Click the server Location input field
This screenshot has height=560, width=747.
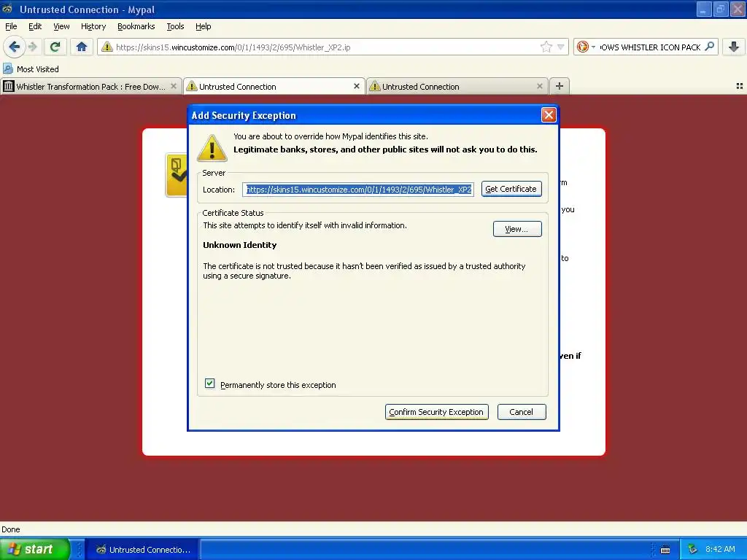pyautogui.click(x=358, y=190)
